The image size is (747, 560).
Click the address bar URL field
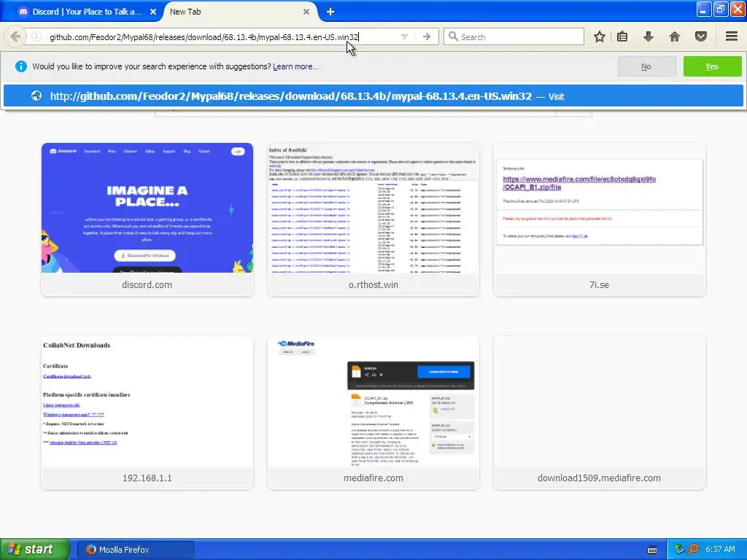pyautogui.click(x=219, y=36)
